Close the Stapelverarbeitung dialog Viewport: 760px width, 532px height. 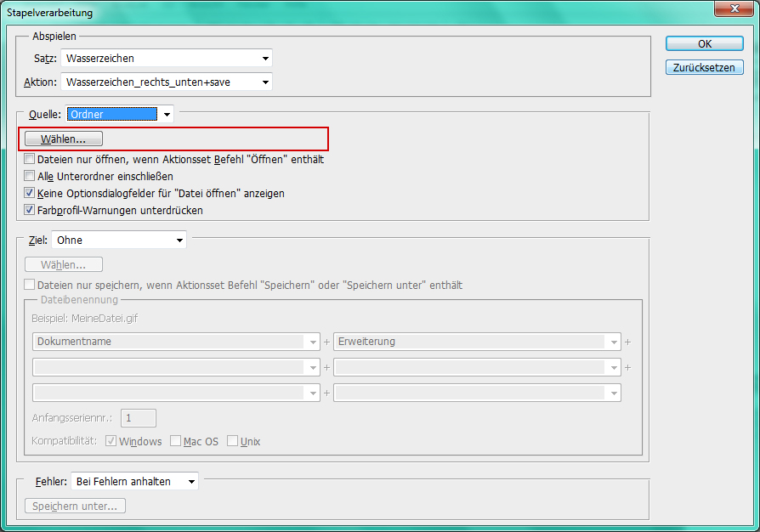734,8
